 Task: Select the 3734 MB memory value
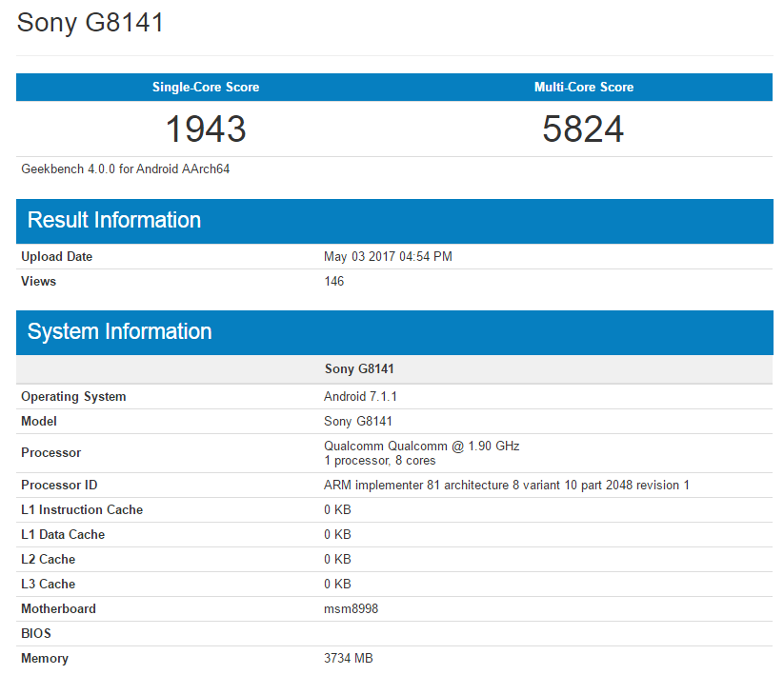coord(349,658)
